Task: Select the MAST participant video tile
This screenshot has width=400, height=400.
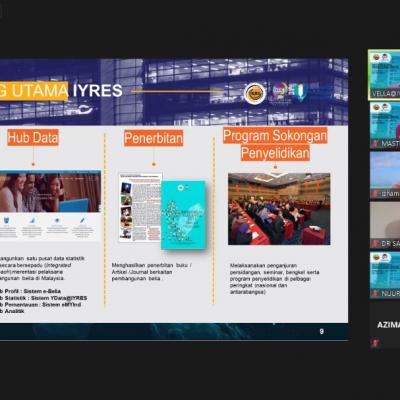Action: point(385,125)
